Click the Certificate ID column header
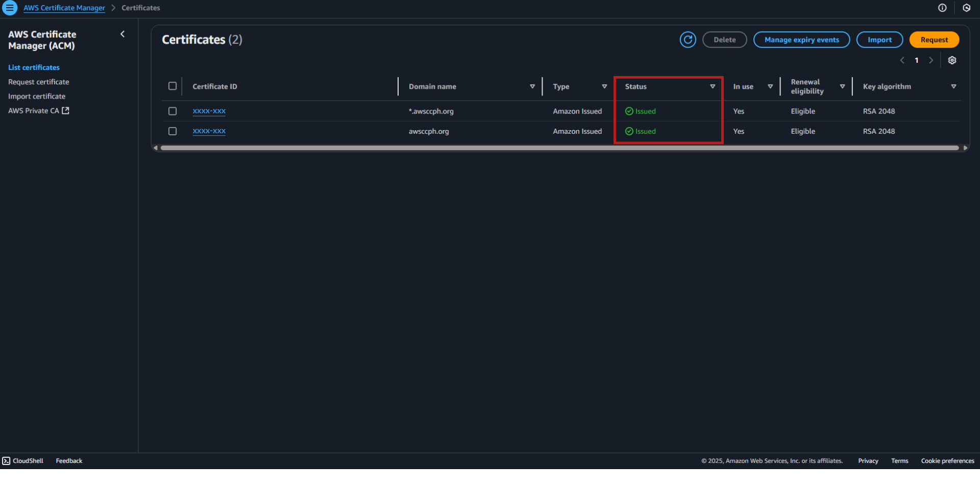This screenshot has width=980, height=490. 215,86
